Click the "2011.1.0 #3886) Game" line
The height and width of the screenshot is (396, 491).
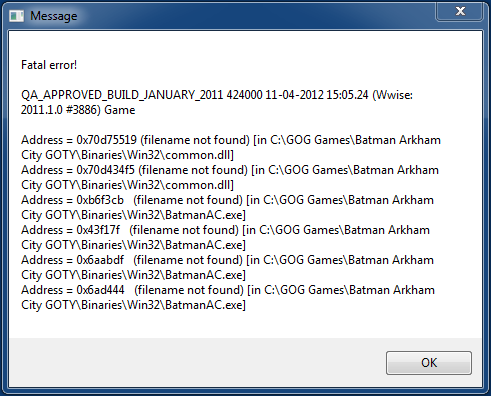point(78,110)
